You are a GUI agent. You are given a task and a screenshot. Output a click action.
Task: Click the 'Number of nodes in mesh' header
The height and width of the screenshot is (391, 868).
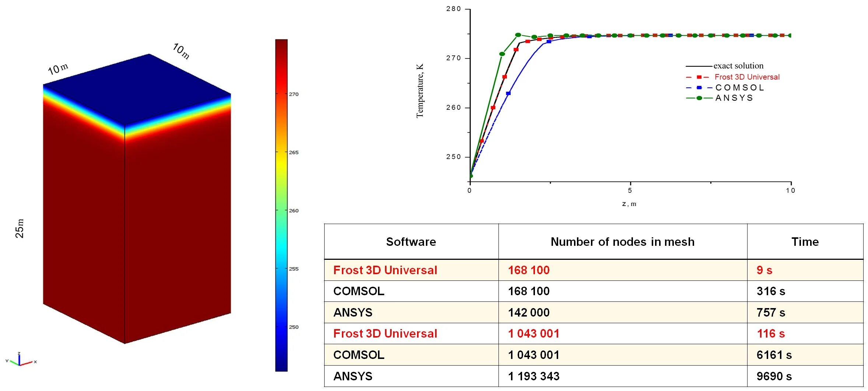coord(623,242)
